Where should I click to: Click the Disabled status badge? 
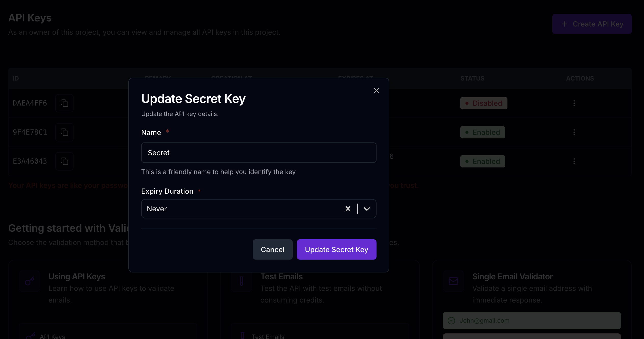[x=484, y=103]
